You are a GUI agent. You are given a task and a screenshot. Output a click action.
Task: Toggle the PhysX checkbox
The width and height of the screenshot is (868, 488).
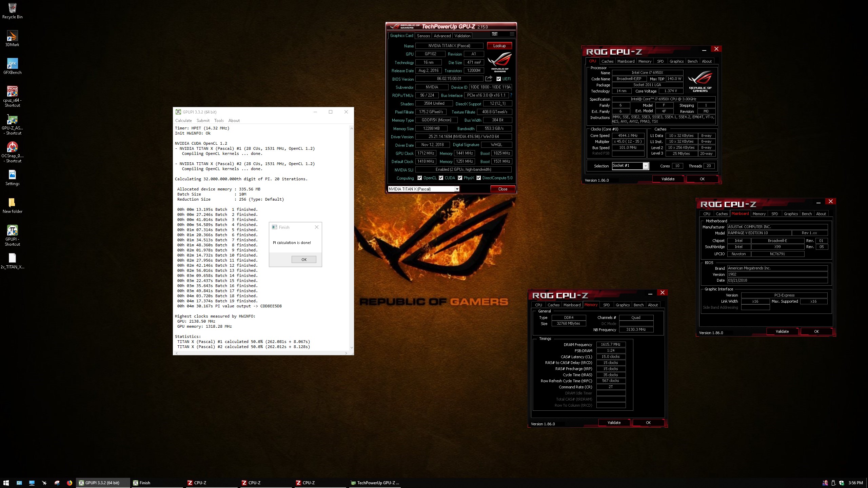tap(460, 178)
